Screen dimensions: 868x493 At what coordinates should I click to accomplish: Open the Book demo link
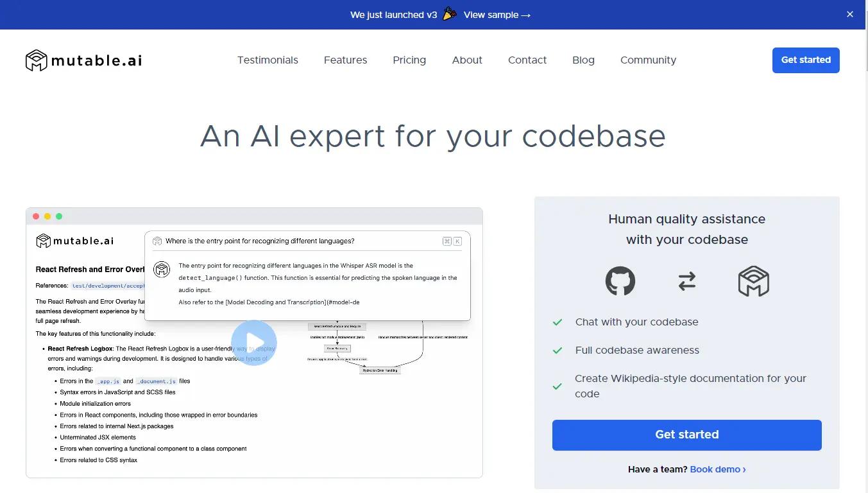tap(718, 469)
